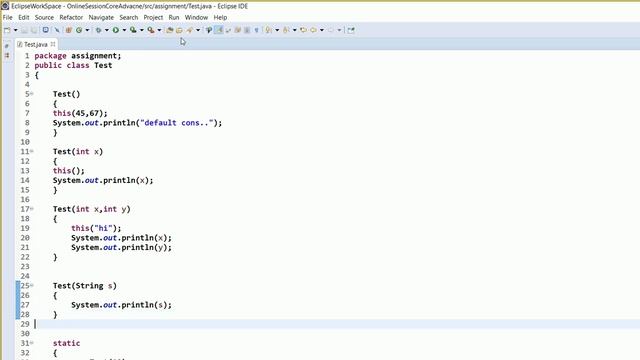Click the green Run button icon
The image size is (640, 360).
click(116, 30)
